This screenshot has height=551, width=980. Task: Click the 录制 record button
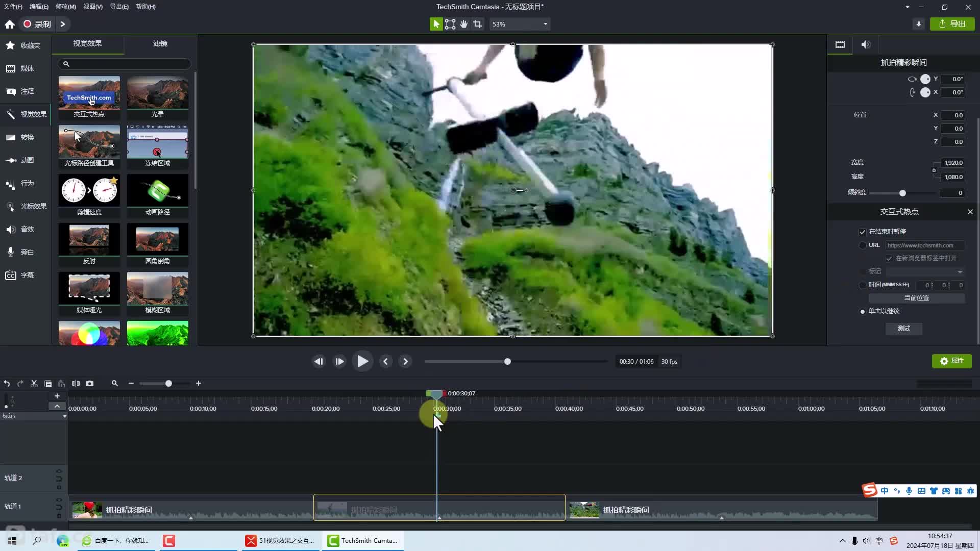point(37,24)
